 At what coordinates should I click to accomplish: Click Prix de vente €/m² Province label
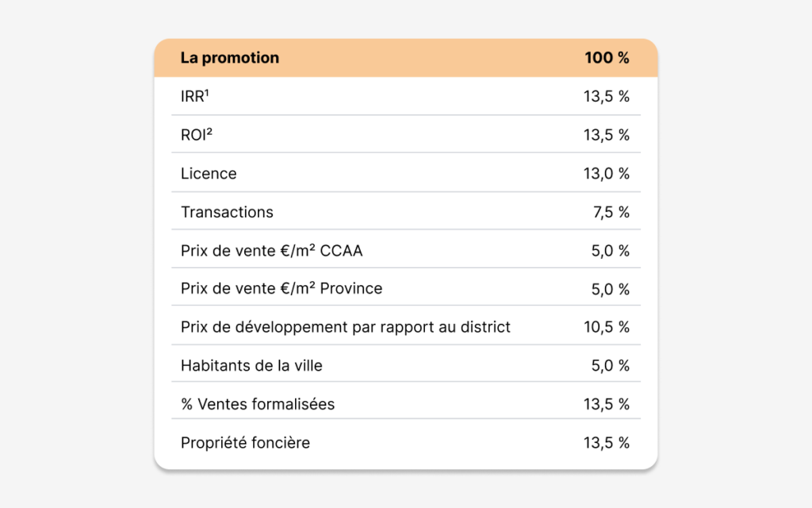coord(282,288)
